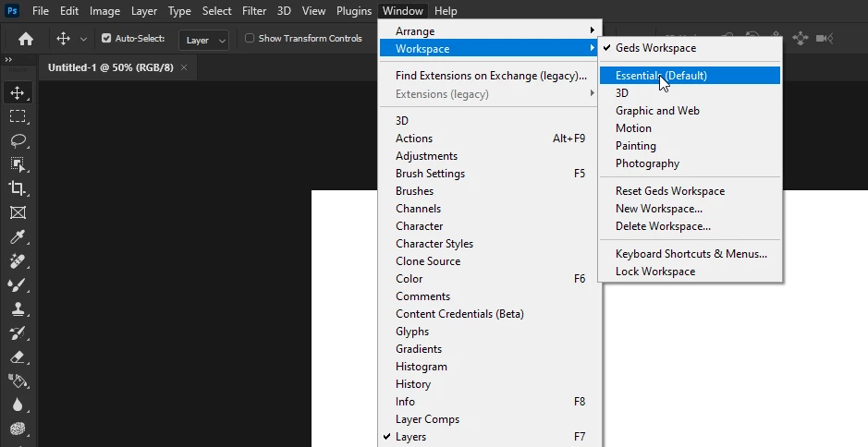This screenshot has width=868, height=447.
Task: Toggle the Auto-Select checkbox
Action: coord(106,38)
